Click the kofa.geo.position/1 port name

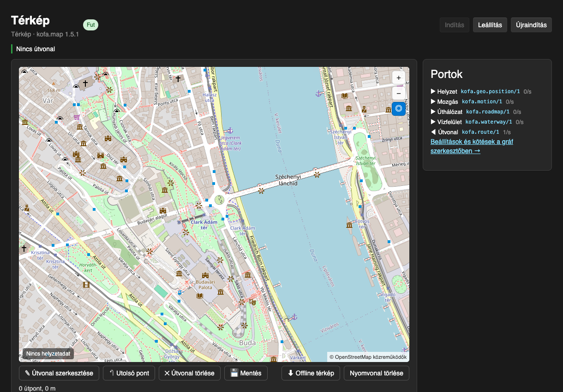tap(491, 91)
